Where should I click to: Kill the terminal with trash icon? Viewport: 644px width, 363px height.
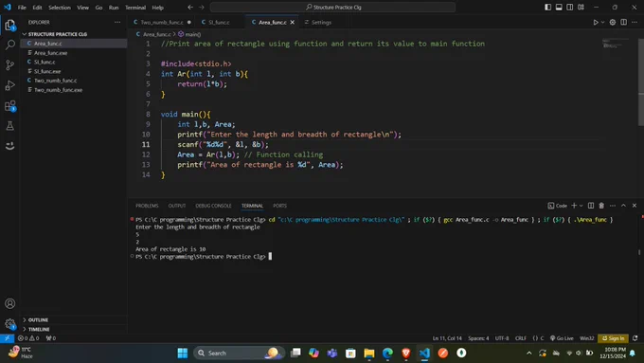coord(601,206)
